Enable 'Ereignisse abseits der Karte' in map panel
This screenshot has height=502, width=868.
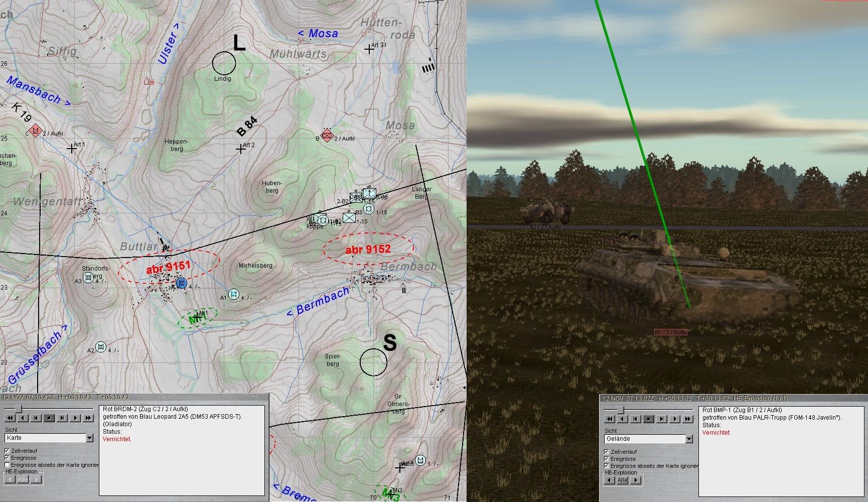(x=7, y=465)
